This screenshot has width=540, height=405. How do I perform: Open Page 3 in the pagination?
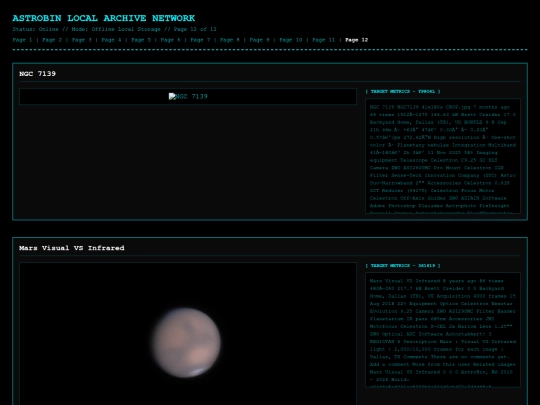coord(82,40)
